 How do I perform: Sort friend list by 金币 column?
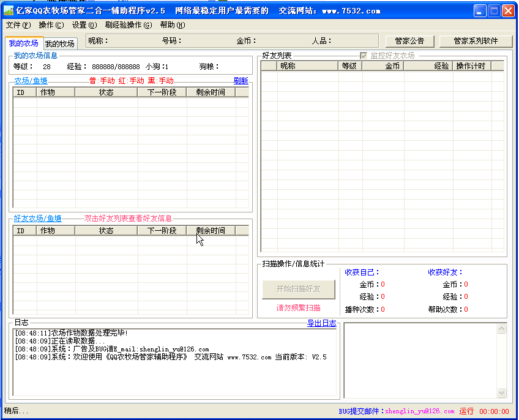[x=383, y=66]
